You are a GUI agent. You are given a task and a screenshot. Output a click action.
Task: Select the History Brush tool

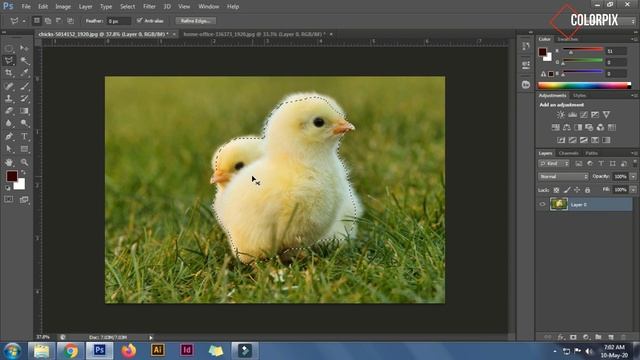tap(24, 98)
